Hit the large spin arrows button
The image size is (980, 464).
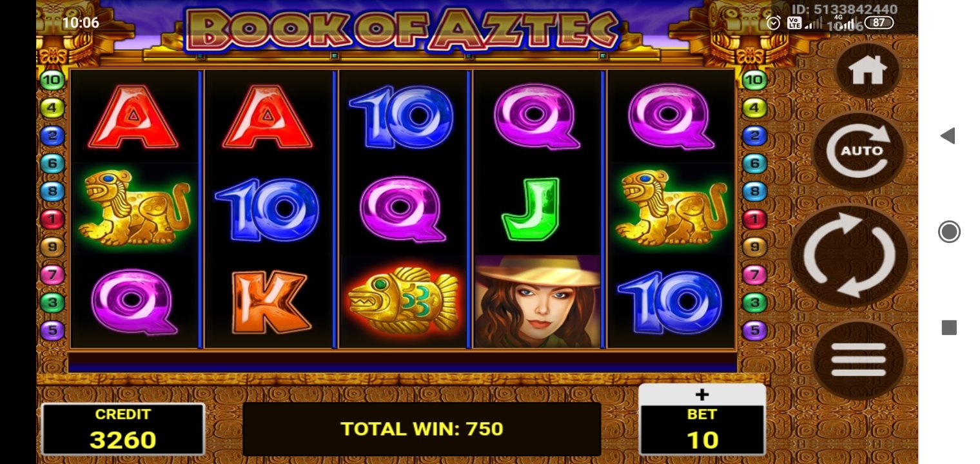point(849,256)
